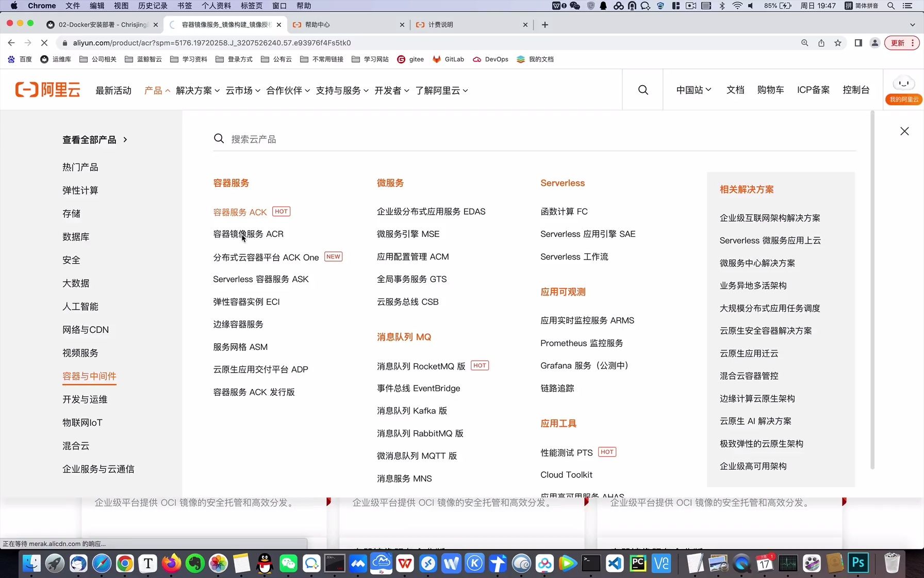924x578 pixels.
Task: Open 企业级互联网架构解决方案 link
Action: (770, 218)
